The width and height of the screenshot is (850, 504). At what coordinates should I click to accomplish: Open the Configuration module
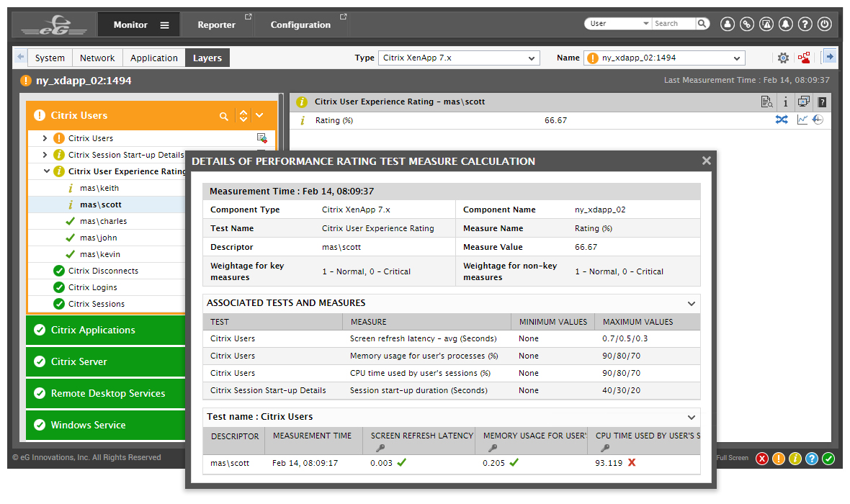[x=300, y=25]
